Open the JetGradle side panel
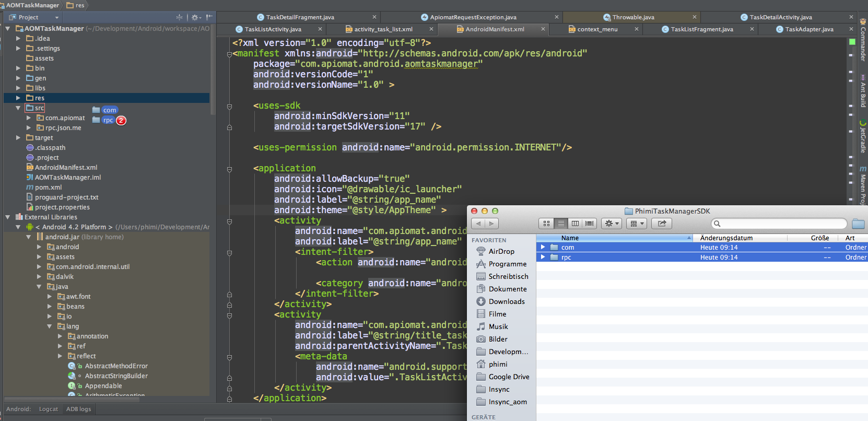Image resolution: width=868 pixels, height=421 pixels. [x=863, y=137]
